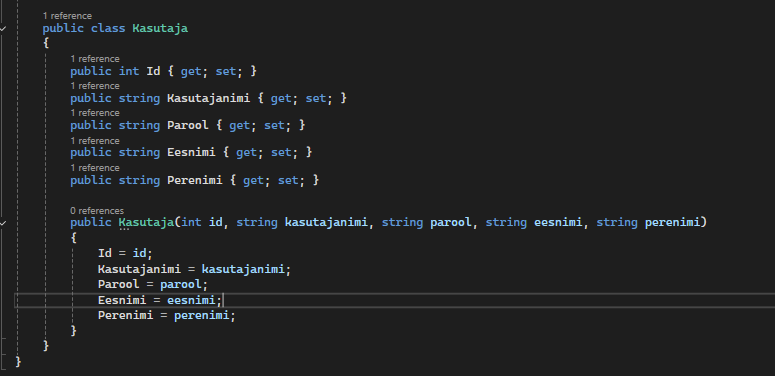
Task: Collapse the Kasutaja class outlining chevron
Action: click(3, 29)
